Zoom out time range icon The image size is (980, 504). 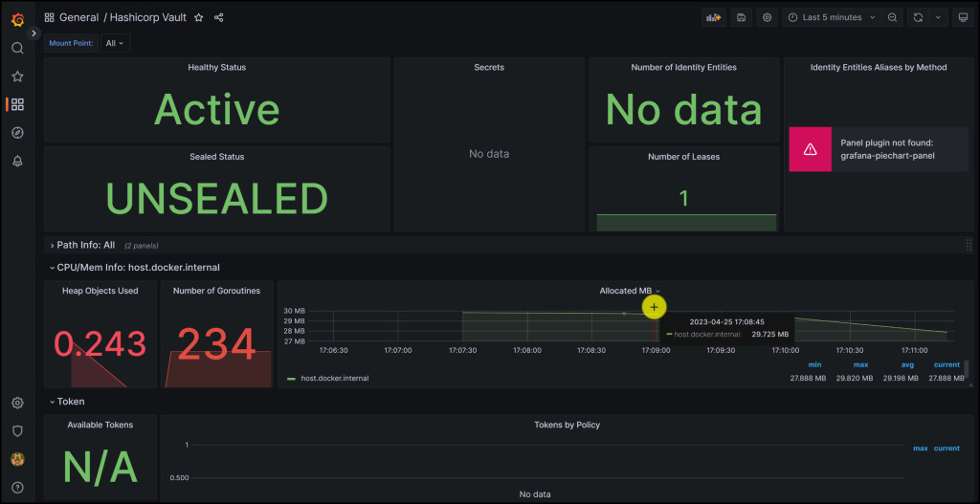(893, 17)
